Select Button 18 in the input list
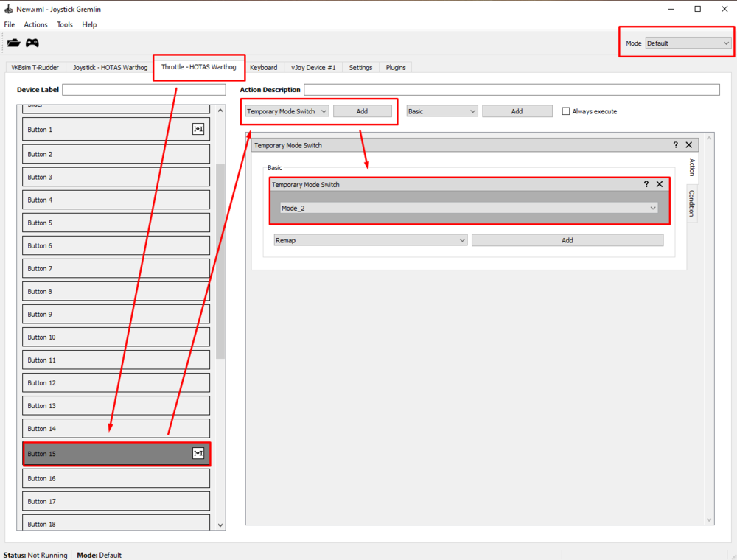 point(116,523)
